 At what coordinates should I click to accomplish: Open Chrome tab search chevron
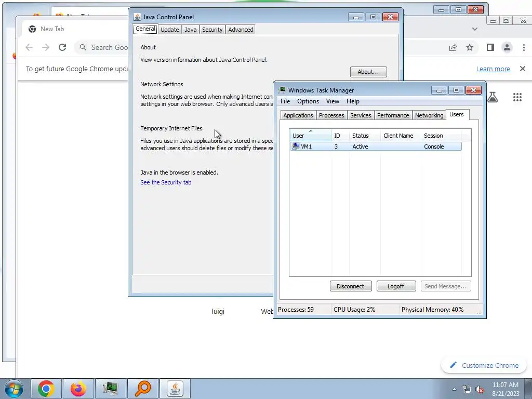point(475,29)
